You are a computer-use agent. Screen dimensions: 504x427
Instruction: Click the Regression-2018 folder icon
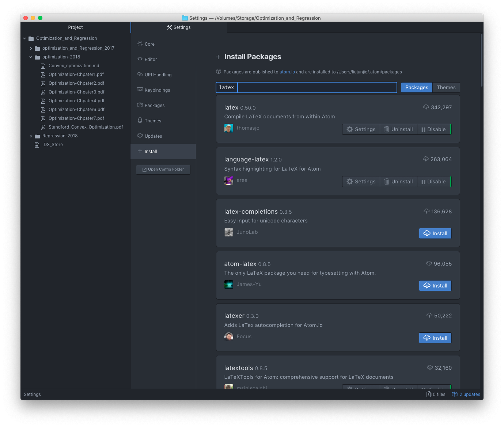(x=37, y=136)
